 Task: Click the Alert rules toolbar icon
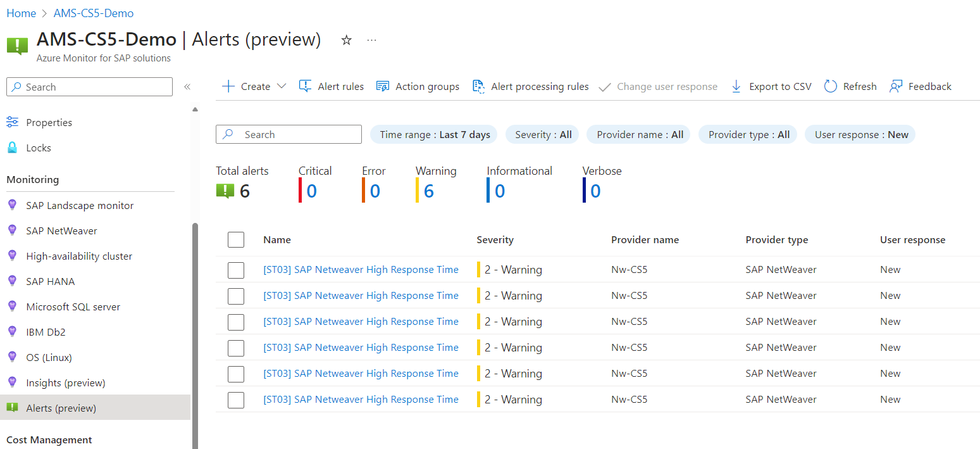[306, 87]
